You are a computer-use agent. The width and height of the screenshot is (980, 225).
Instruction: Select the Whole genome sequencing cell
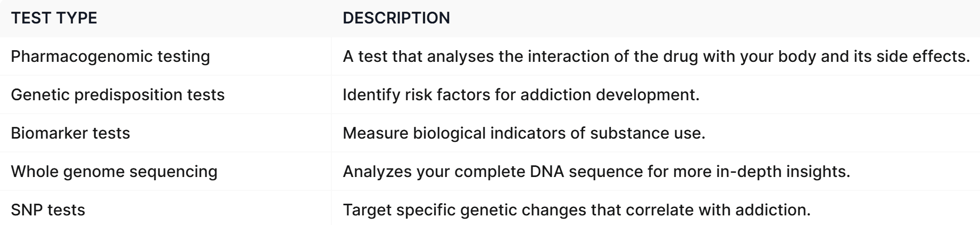tap(114, 172)
